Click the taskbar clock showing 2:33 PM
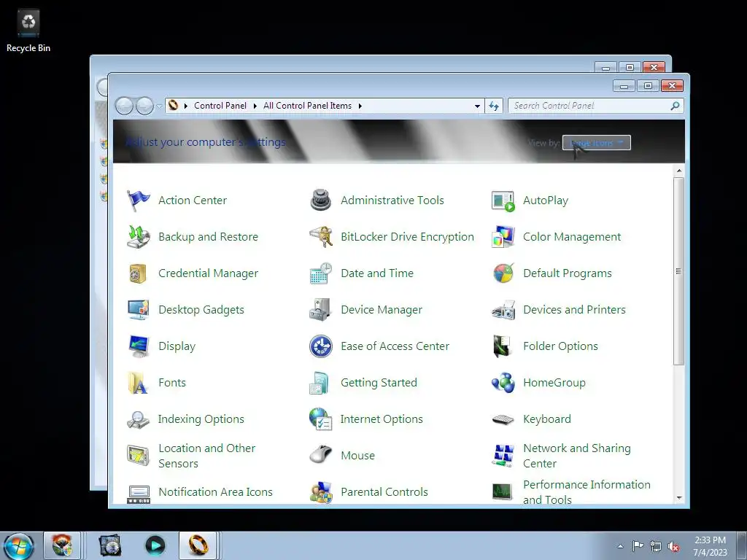This screenshot has height=560, width=747. pyautogui.click(x=710, y=546)
